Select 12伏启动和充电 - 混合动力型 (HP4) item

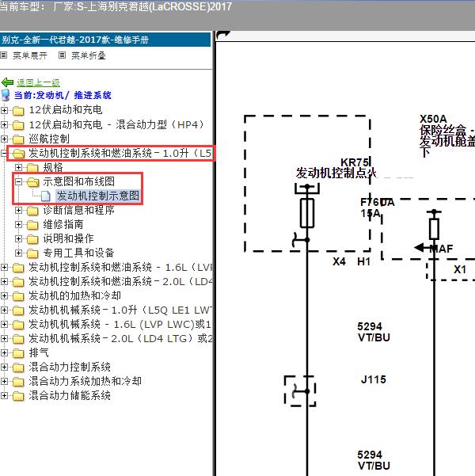[x=116, y=124]
